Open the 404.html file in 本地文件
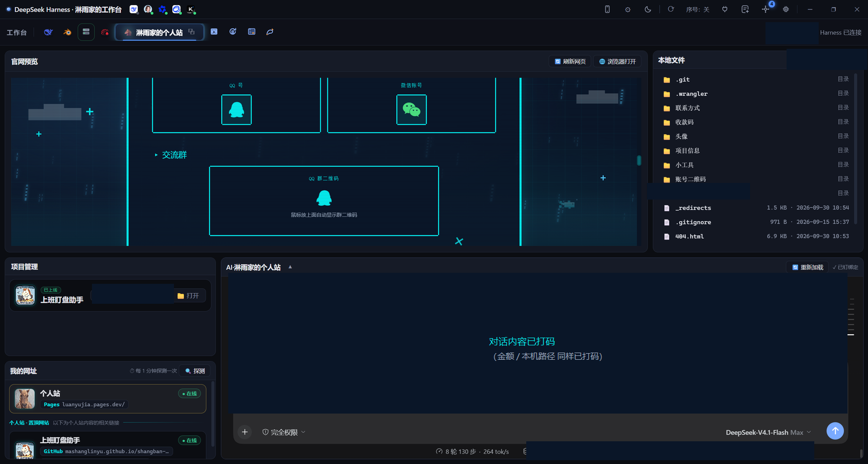 756,236
